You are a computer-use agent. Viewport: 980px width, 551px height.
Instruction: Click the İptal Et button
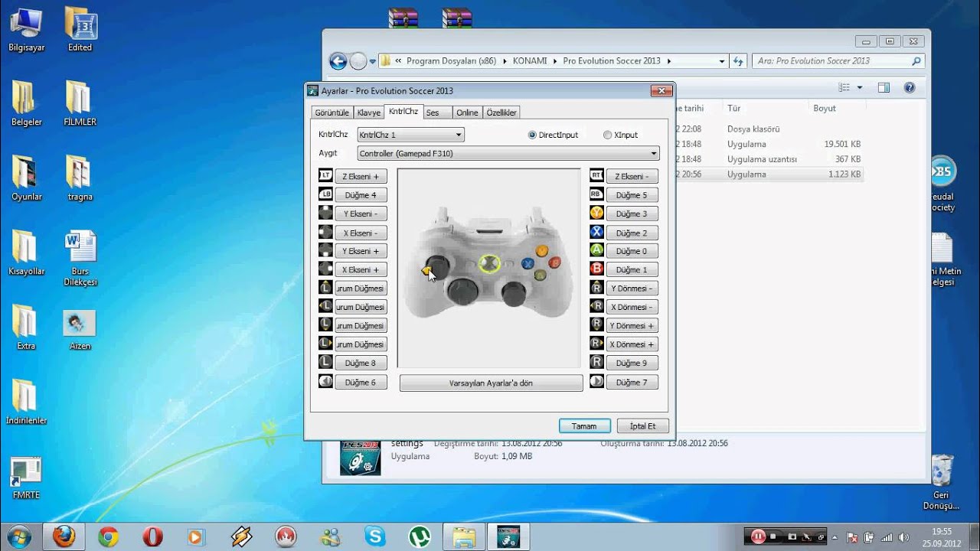pos(642,426)
